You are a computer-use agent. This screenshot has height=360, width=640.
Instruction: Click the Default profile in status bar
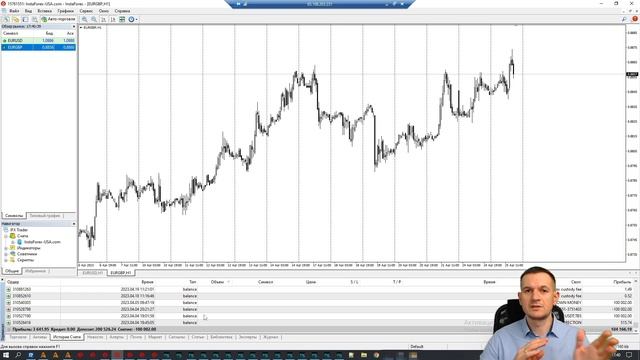[x=417, y=347]
